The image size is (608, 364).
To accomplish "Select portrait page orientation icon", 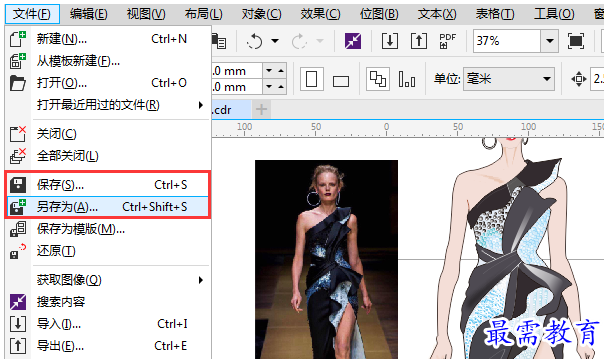I will (311, 79).
